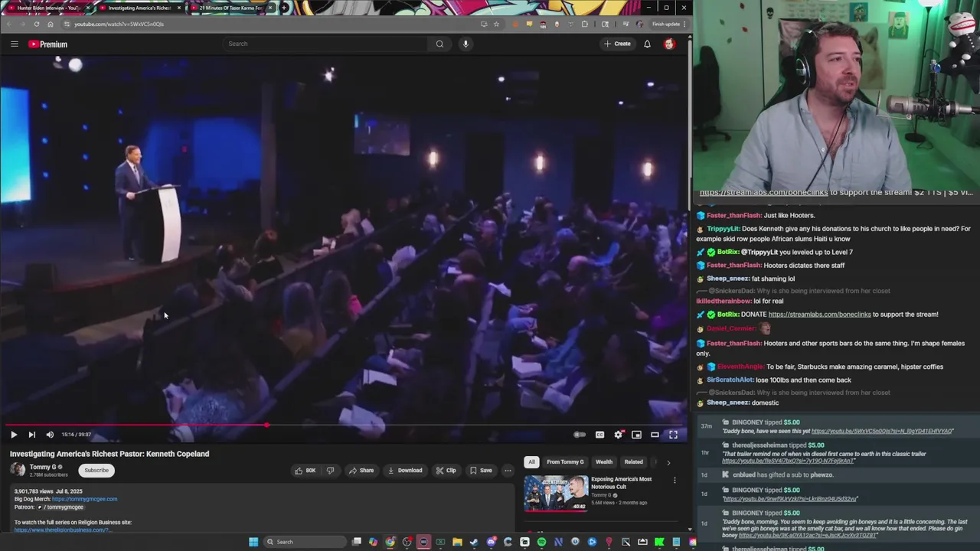This screenshot has height=551, width=980.
Task: Switch to '21 Minutes Of Taser Karma' tab
Action: 231,8
